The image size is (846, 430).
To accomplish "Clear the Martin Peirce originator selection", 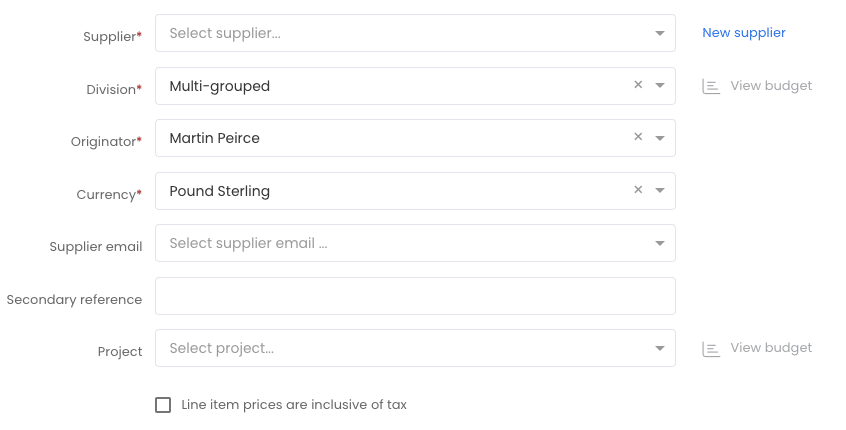I will point(638,137).
